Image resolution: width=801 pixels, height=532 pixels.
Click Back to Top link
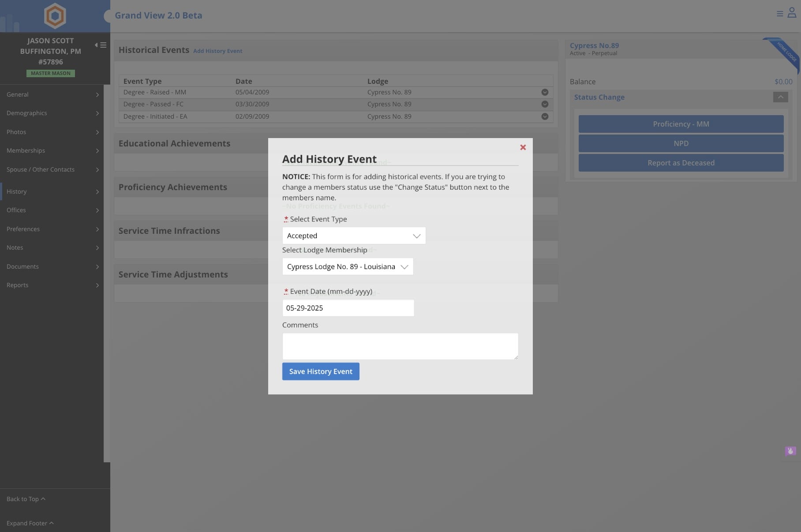tap(26, 499)
